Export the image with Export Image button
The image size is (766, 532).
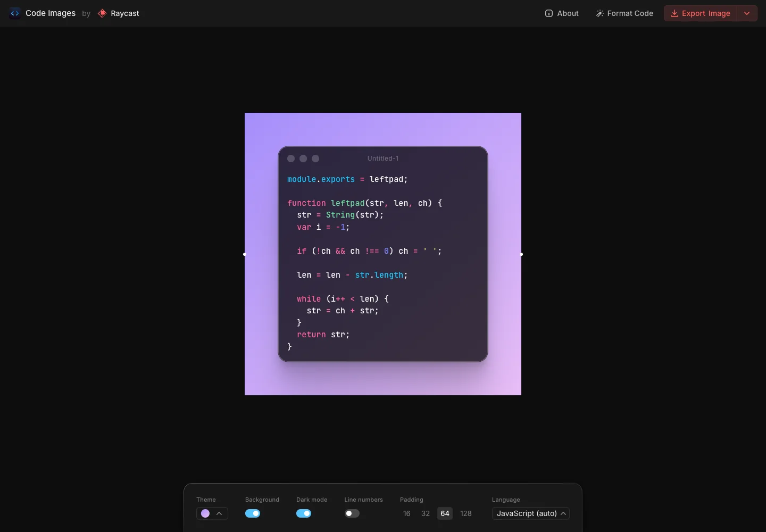pyautogui.click(x=701, y=13)
